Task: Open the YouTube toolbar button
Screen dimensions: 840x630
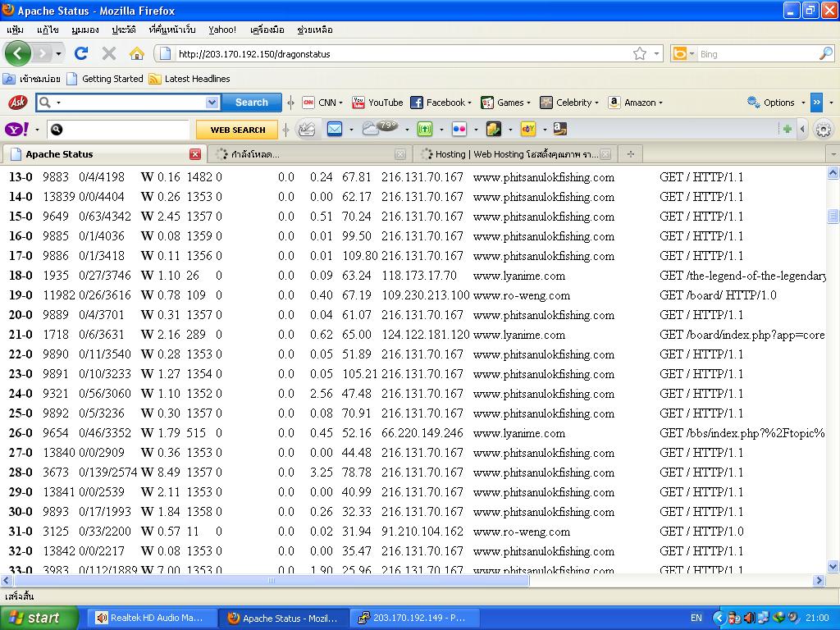Action: click(377, 103)
